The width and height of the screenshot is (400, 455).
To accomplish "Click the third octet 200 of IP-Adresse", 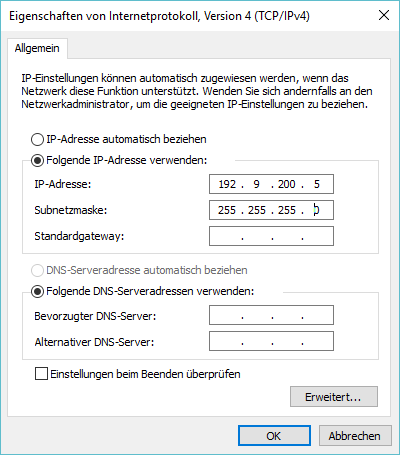I will click(x=287, y=184).
